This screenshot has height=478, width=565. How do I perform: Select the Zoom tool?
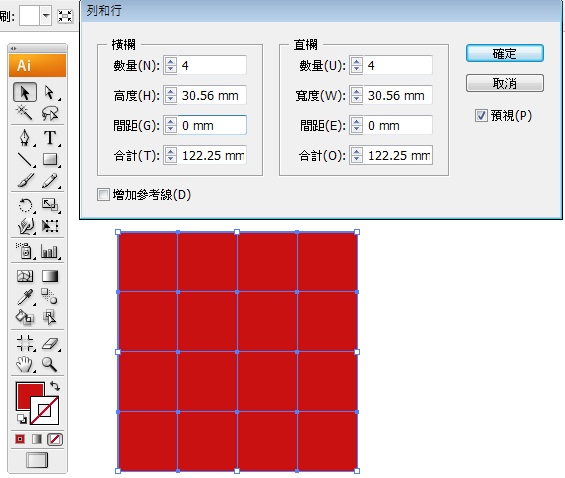click(50, 364)
